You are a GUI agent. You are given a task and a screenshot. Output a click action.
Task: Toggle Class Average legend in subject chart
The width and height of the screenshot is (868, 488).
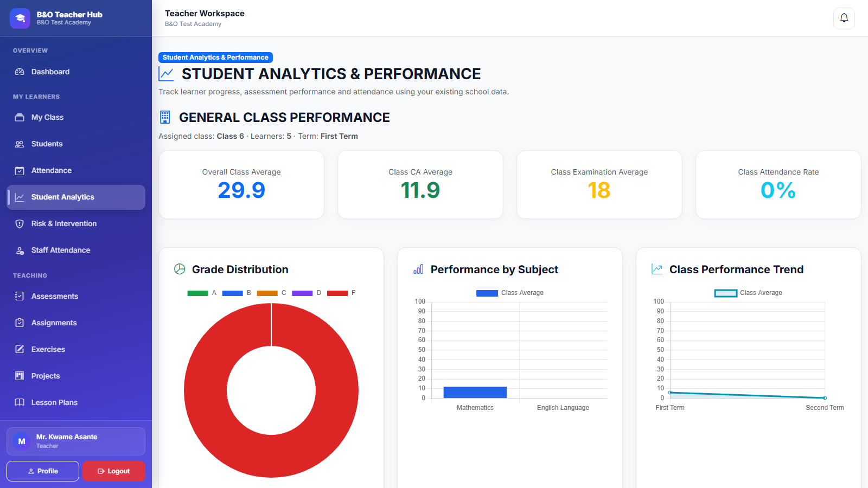[509, 293]
